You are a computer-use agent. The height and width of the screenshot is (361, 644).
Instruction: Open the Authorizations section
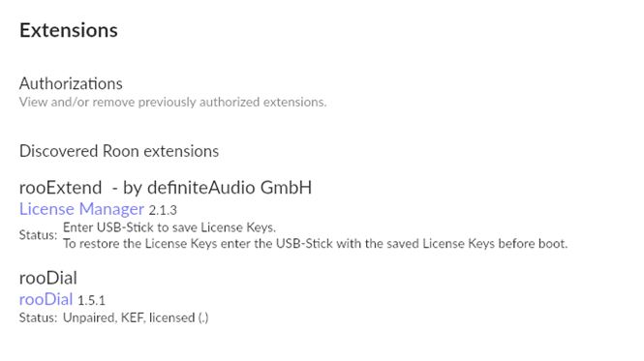click(x=71, y=84)
